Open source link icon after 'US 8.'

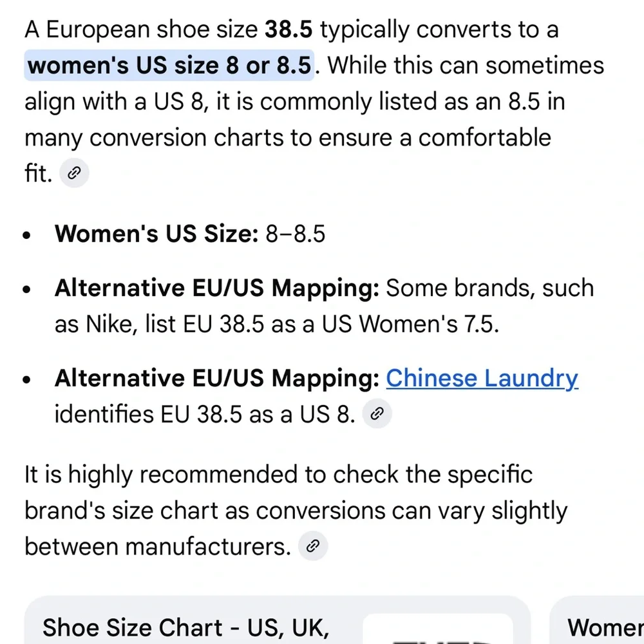click(377, 415)
